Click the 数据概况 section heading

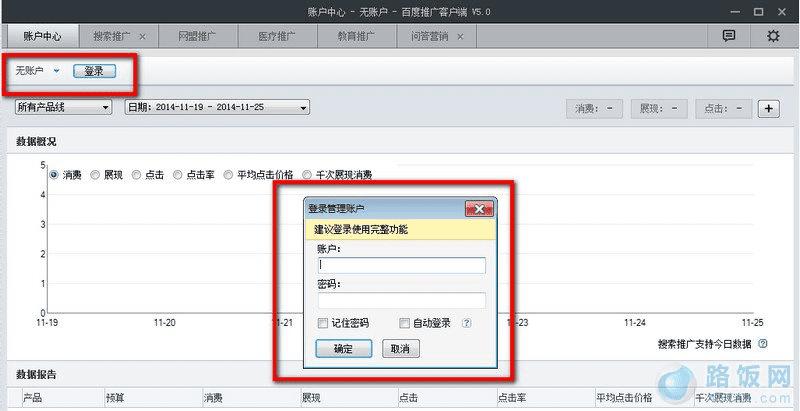click(36, 142)
